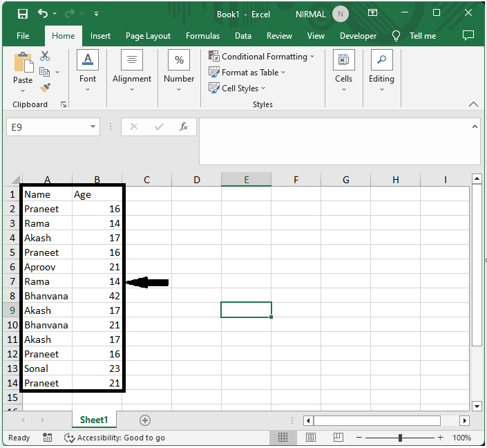Open the Comments speech bubble icon
This screenshot has width=487, height=448.
tap(468, 35)
